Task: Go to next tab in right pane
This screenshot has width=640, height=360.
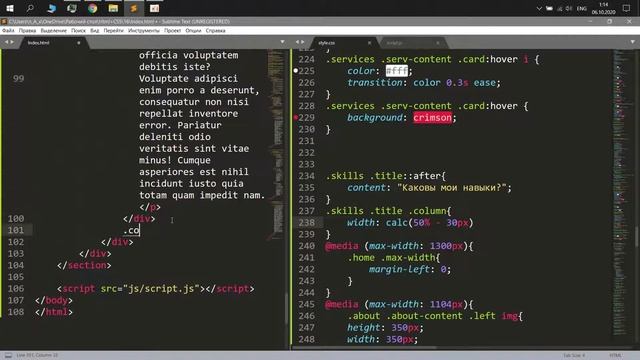Action: [302, 42]
